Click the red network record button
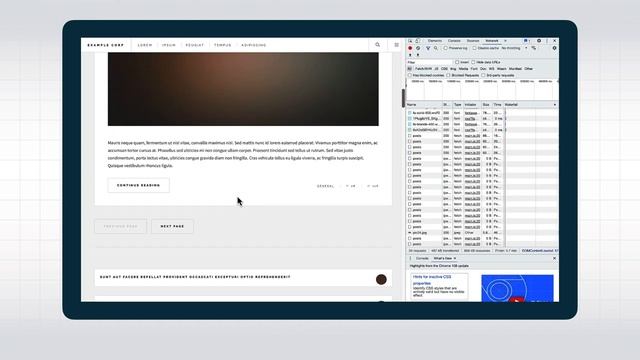This screenshot has height=360, width=640. coord(410,48)
